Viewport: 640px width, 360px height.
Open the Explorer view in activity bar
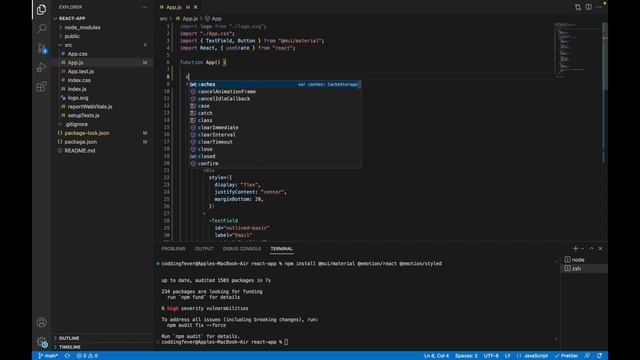[x=42, y=9]
